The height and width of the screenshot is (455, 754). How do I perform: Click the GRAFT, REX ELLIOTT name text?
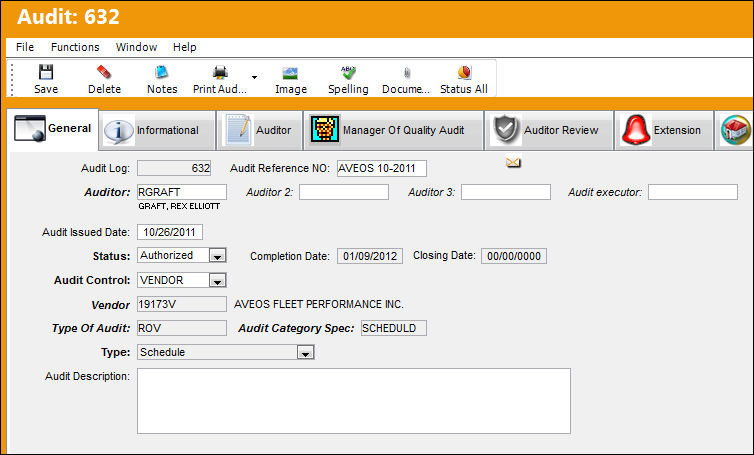pyautogui.click(x=179, y=206)
